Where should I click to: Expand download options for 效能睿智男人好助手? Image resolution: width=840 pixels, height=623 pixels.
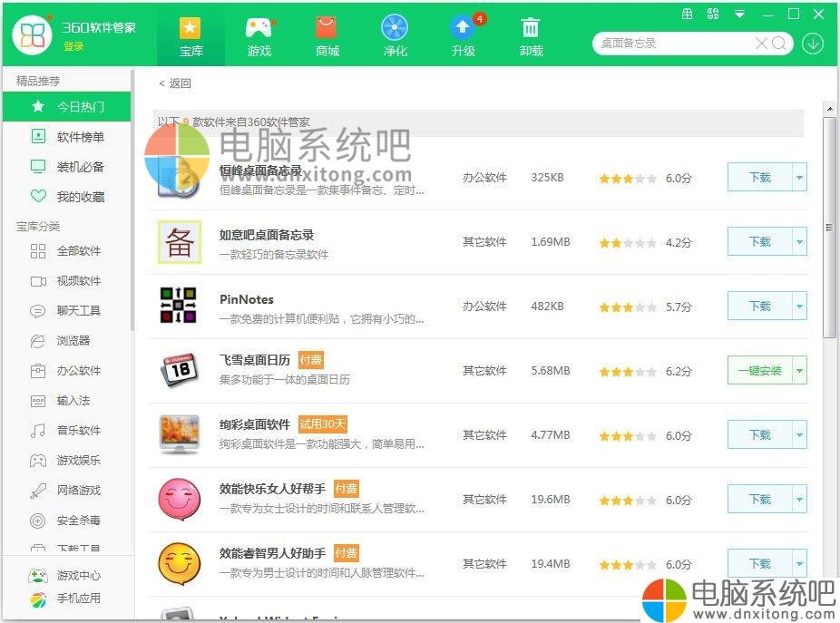(x=799, y=563)
